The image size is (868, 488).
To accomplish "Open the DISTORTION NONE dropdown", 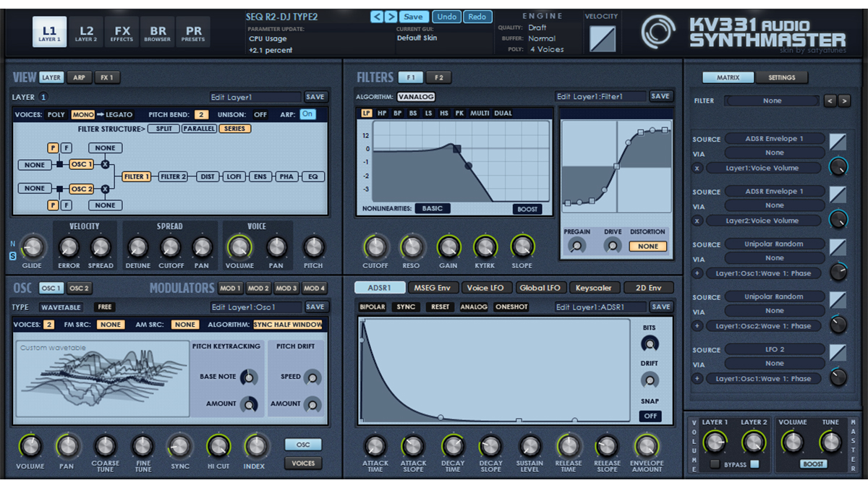I will tap(648, 246).
